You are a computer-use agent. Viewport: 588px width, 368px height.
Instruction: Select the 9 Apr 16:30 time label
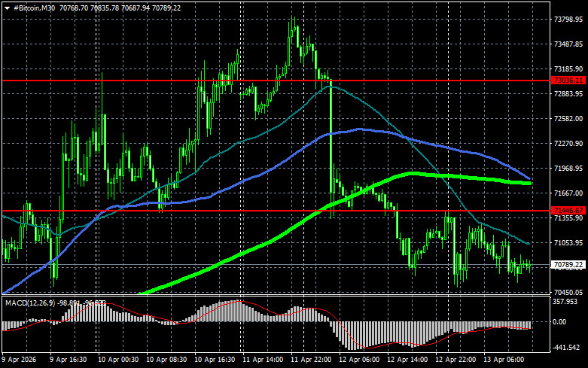pos(69,360)
